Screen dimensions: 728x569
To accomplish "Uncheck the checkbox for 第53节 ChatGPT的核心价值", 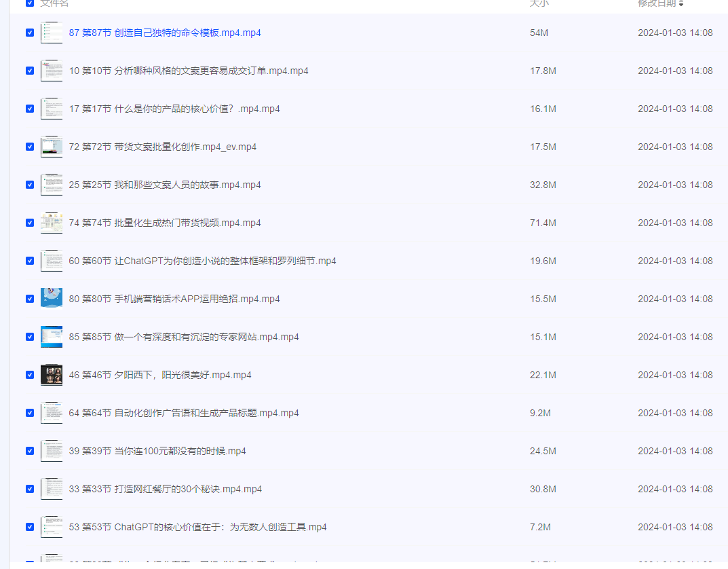I will pyautogui.click(x=29, y=526).
